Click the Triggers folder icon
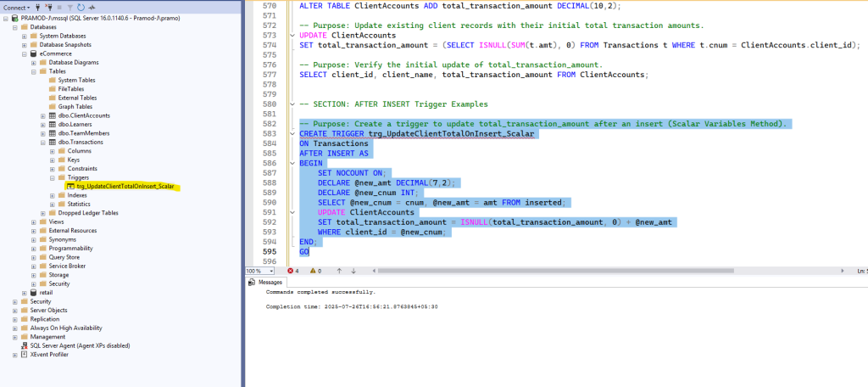 pos(61,178)
